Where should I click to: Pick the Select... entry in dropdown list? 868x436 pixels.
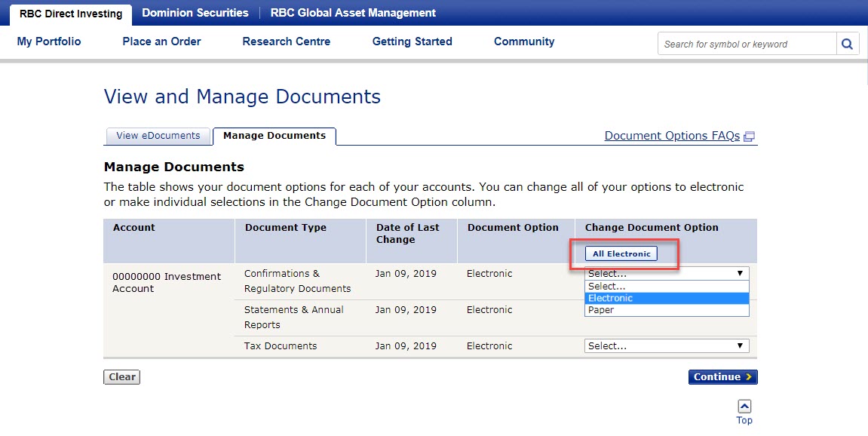pos(667,287)
